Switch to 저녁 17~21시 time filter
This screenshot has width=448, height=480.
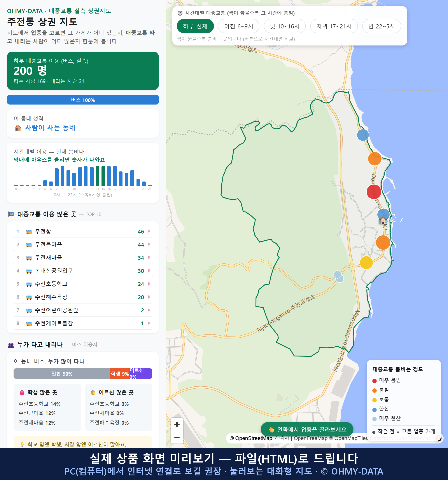[334, 26]
